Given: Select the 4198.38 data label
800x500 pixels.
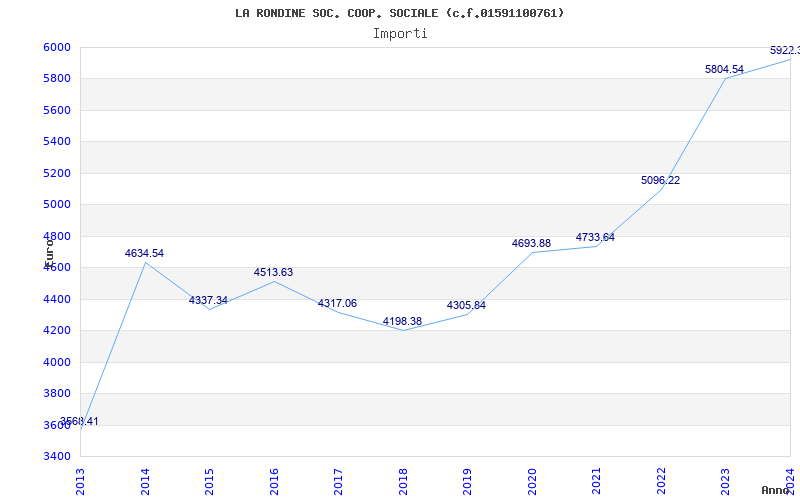Looking at the screenshot, I should click(x=403, y=321).
